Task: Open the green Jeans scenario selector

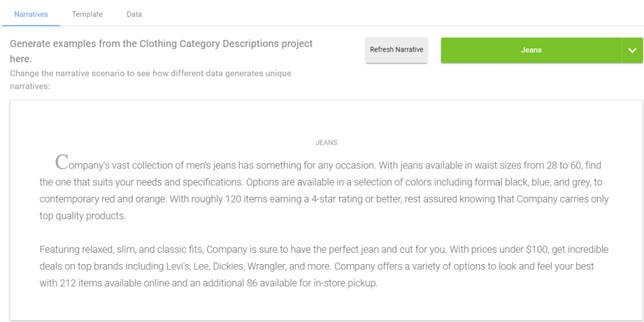Action: pos(531,50)
